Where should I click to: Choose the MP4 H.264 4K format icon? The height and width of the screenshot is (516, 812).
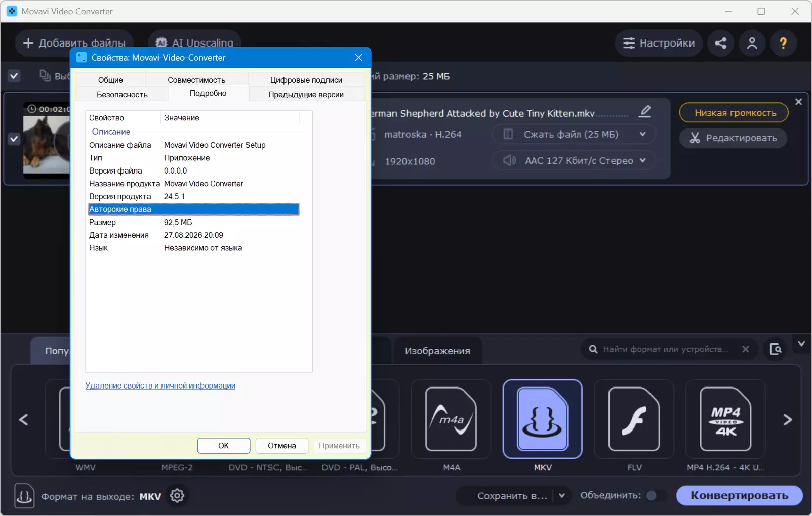click(725, 419)
